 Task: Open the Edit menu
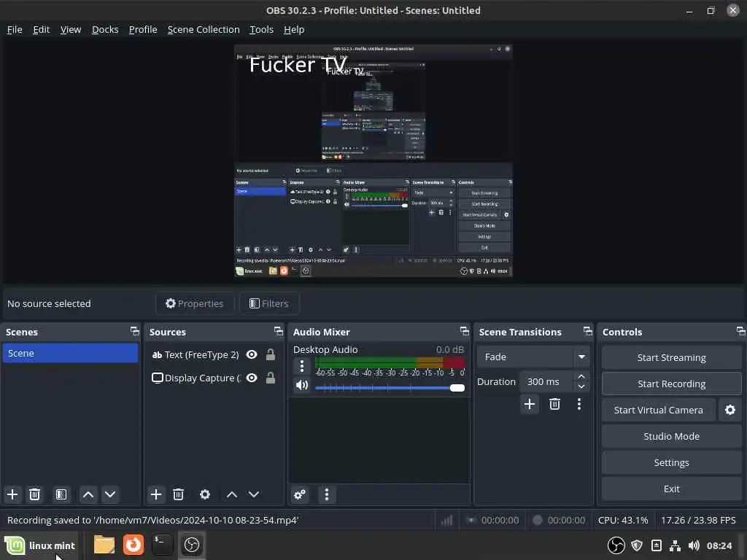42,29
